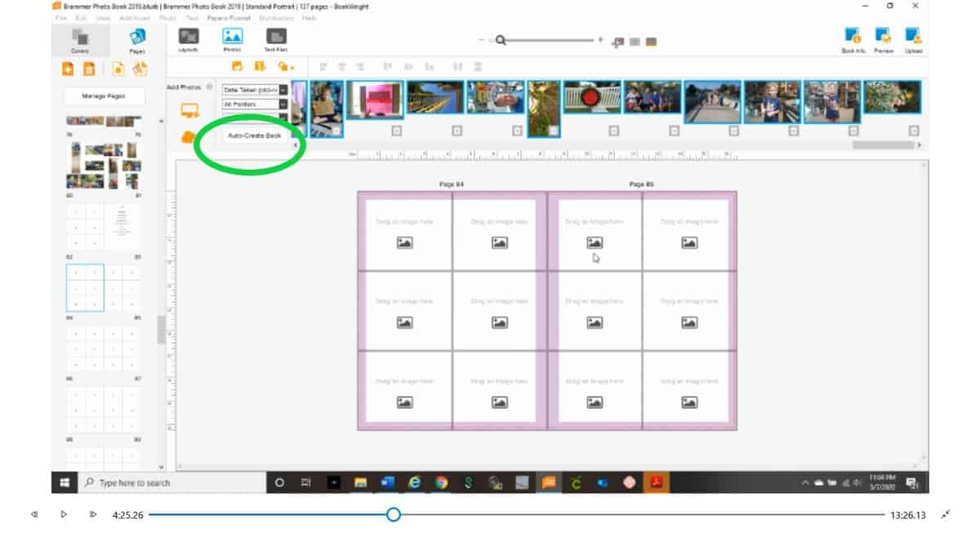
Task: Expand the All Folders dropdown
Action: 283,104
